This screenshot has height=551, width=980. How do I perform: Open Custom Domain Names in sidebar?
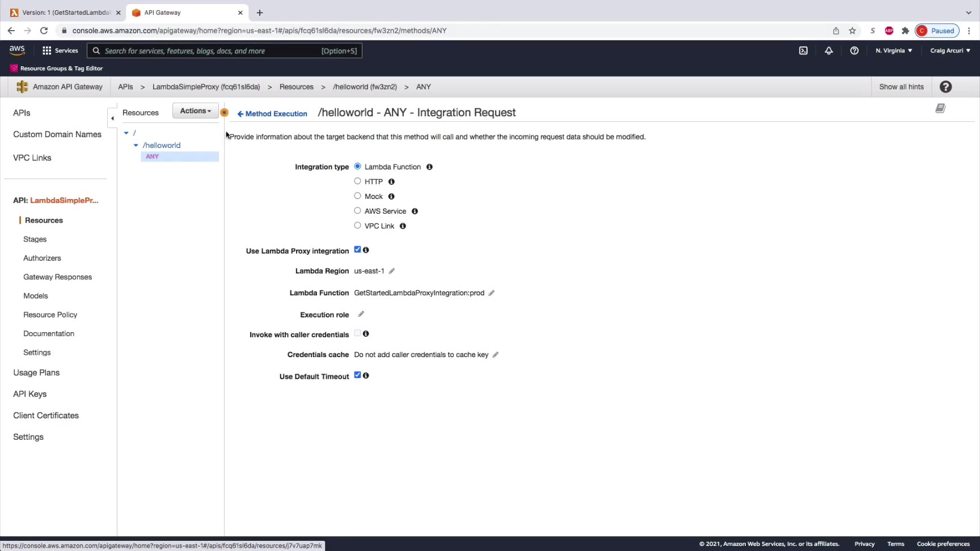tap(57, 134)
